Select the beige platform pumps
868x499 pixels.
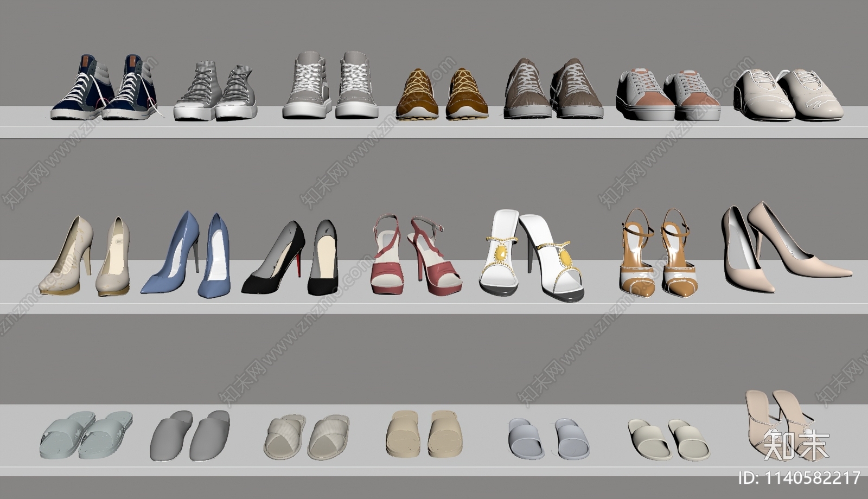[85, 256]
